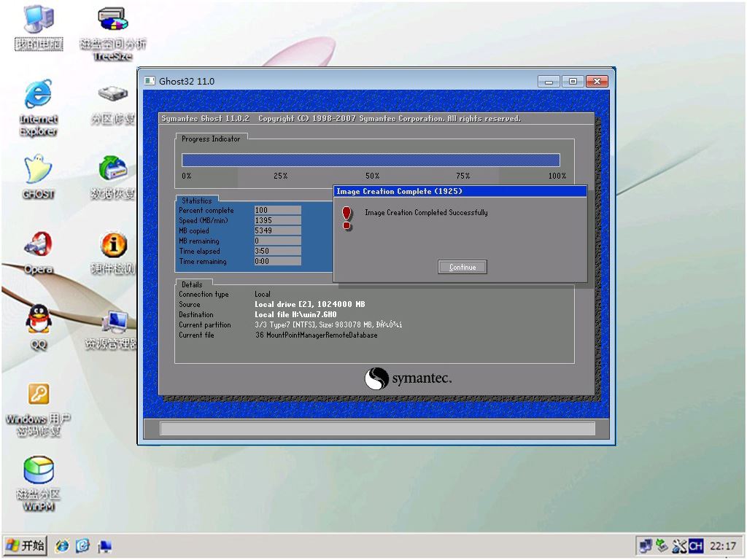Image resolution: width=747 pixels, height=560 pixels.
Task: Click the clock showing 22:17
Action: [723, 545]
